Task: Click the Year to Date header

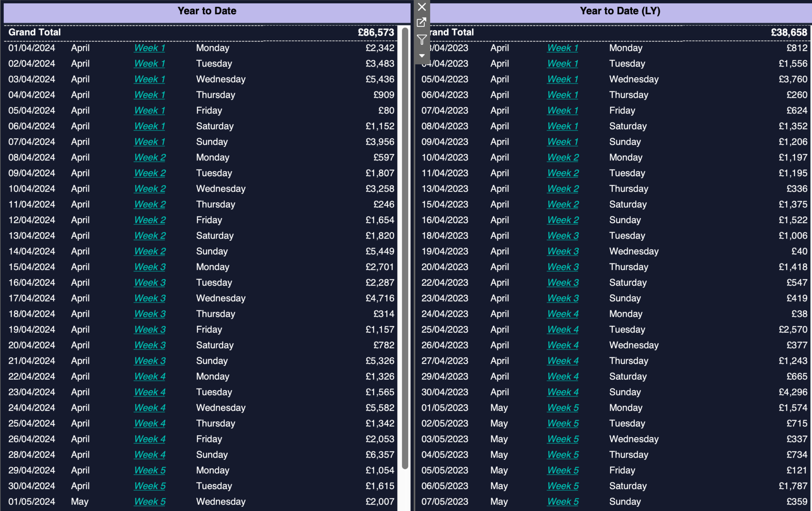Action: point(207,11)
